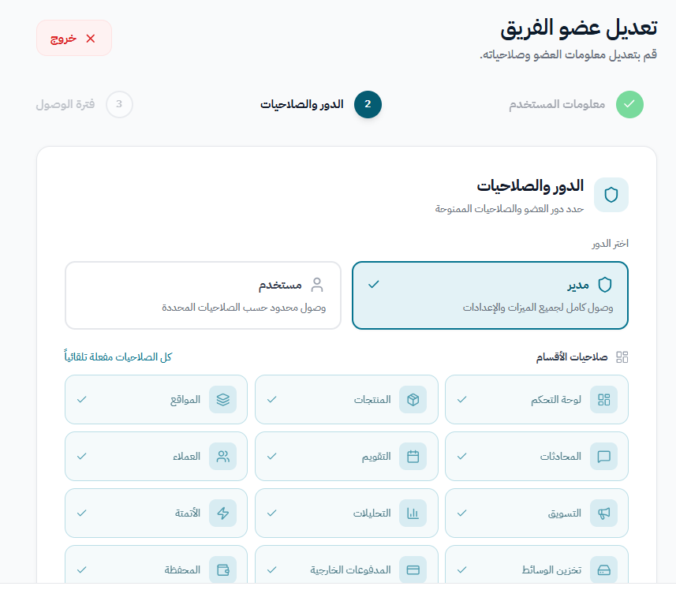
Task: Toggle التقويم permission
Action: (346, 456)
